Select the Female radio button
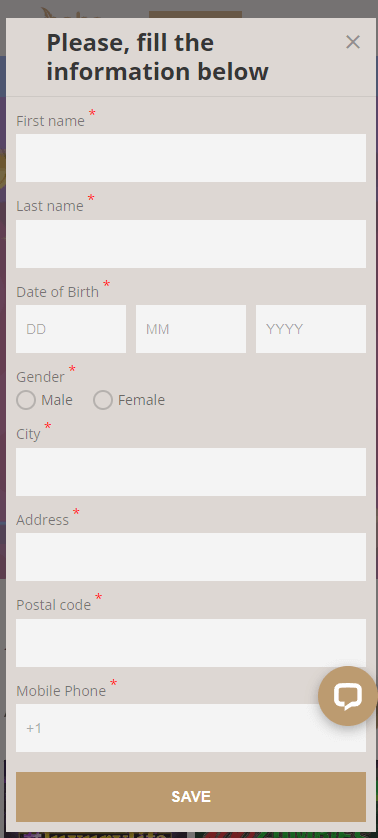The height and width of the screenshot is (838, 378). coord(103,400)
